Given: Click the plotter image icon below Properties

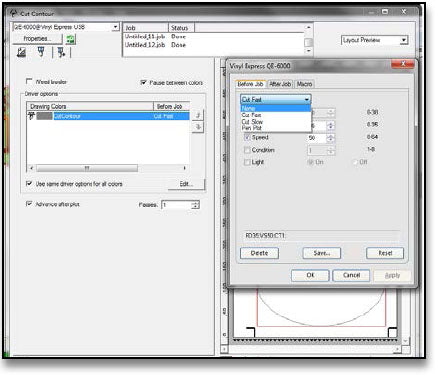Looking at the screenshot, I should [x=22, y=52].
